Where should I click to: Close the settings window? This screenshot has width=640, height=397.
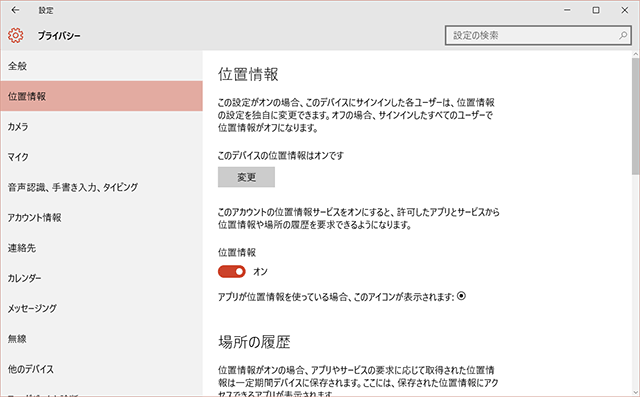point(624,10)
